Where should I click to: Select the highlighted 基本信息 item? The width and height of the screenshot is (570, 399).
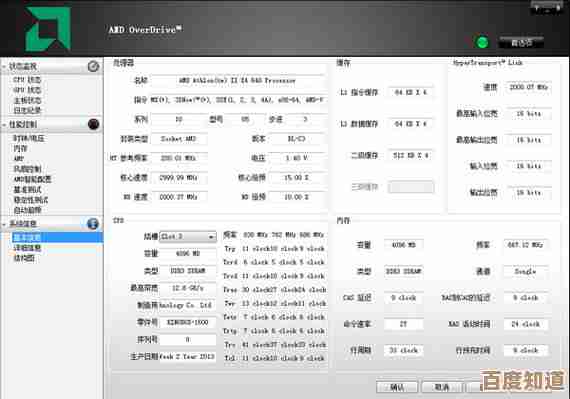[57, 238]
